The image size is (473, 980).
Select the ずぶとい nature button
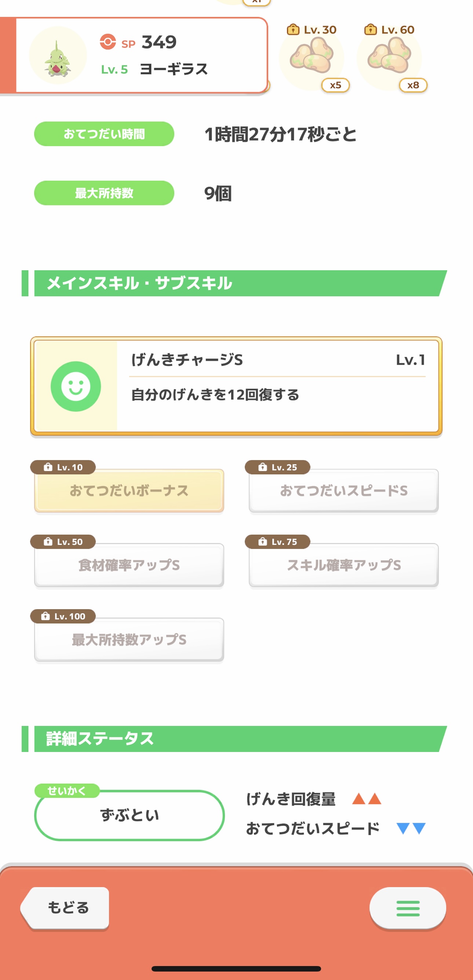coord(129,815)
